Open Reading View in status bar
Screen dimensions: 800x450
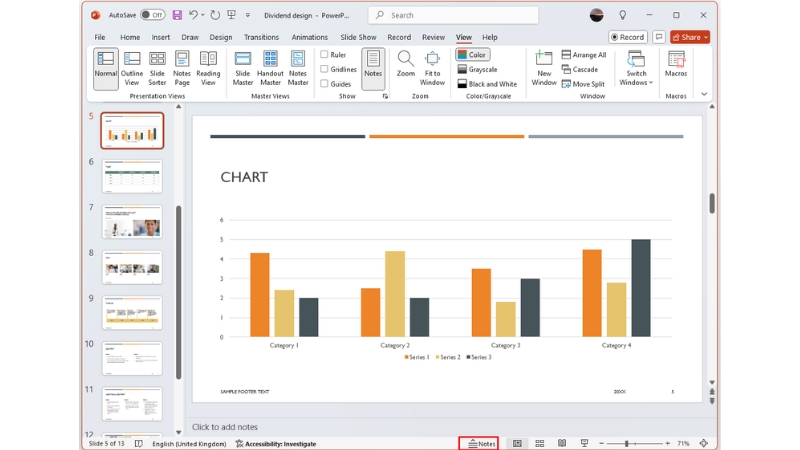coord(562,443)
